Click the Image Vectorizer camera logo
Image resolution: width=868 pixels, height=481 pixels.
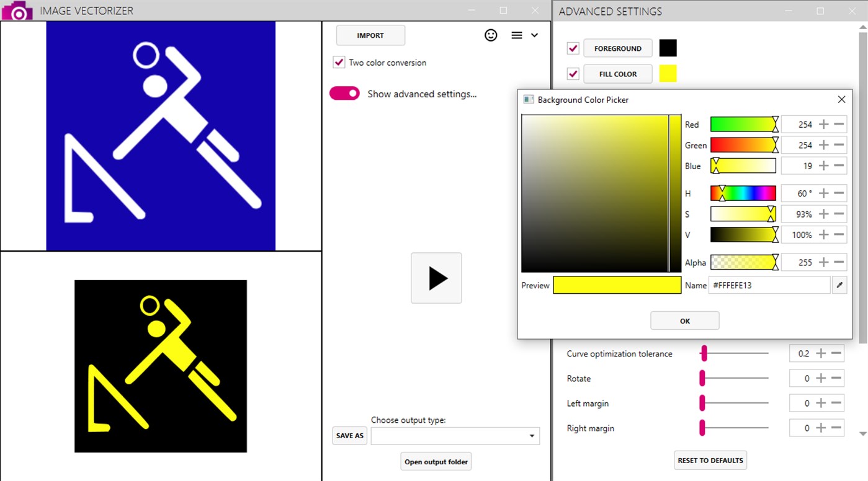click(17, 11)
